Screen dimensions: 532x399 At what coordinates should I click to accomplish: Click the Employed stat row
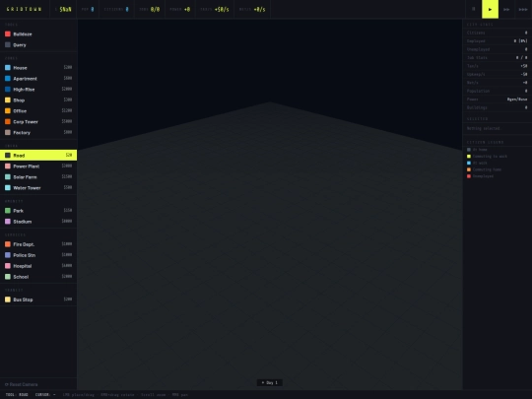pyautogui.click(x=498, y=41)
